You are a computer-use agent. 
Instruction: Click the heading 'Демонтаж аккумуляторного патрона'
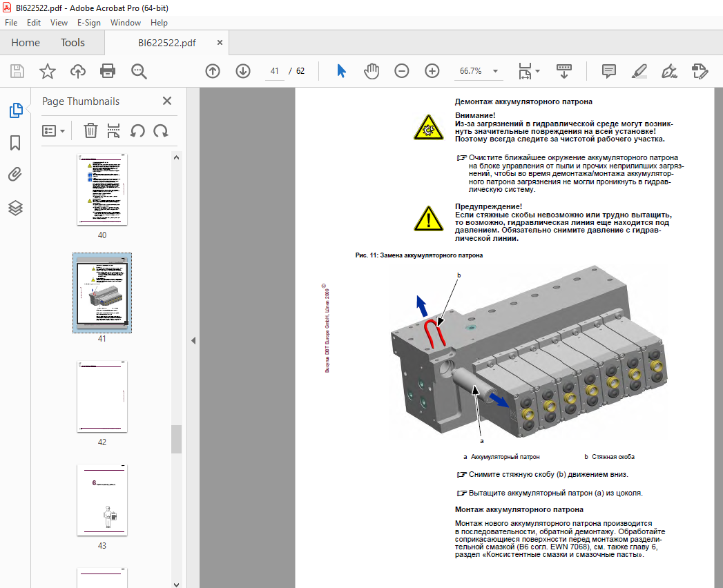pyautogui.click(x=523, y=102)
